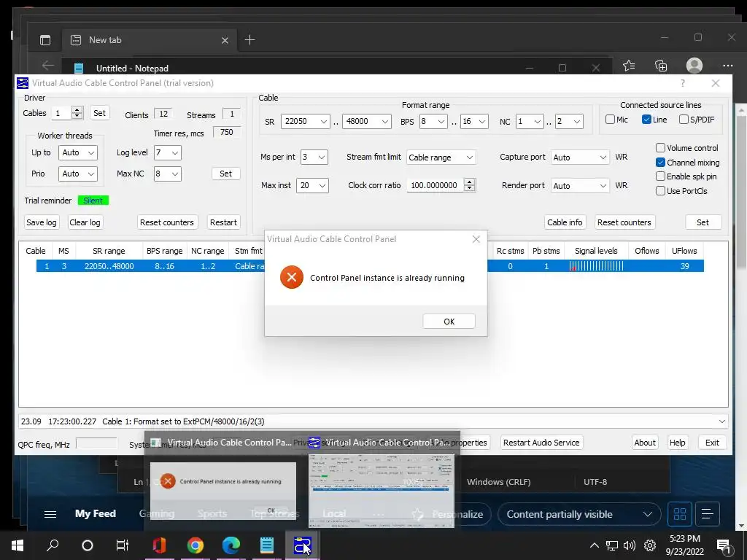The height and width of the screenshot is (560, 747).
Task: Open the Worker threads Prio dropdown
Action: pos(77,174)
